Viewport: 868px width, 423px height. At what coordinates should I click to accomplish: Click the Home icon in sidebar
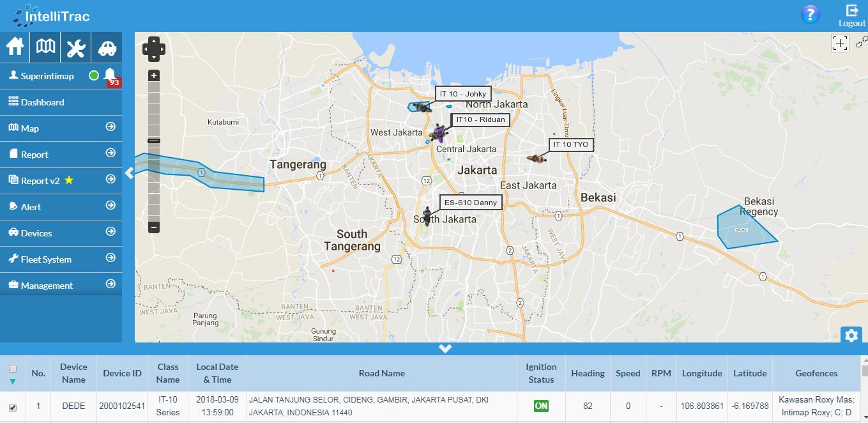15,47
